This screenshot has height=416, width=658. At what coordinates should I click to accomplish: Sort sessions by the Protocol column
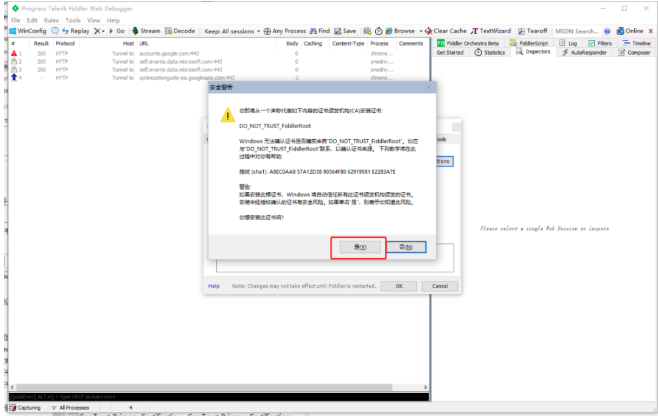(x=65, y=43)
